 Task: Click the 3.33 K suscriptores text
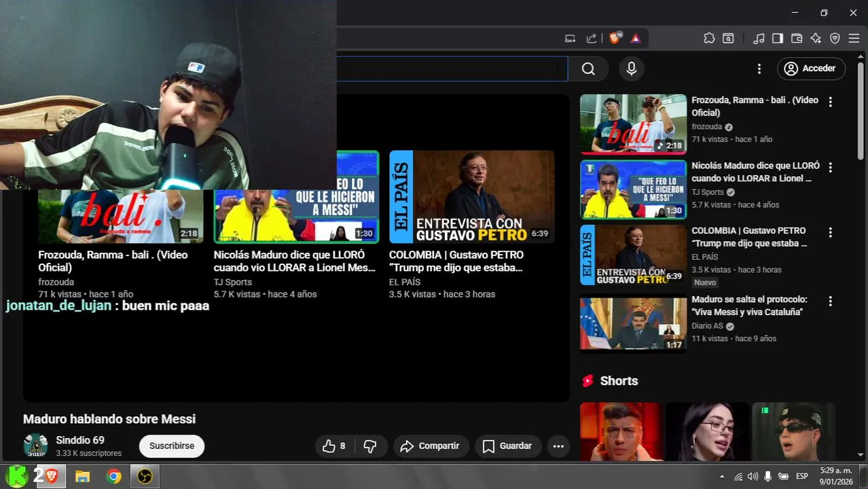point(88,453)
